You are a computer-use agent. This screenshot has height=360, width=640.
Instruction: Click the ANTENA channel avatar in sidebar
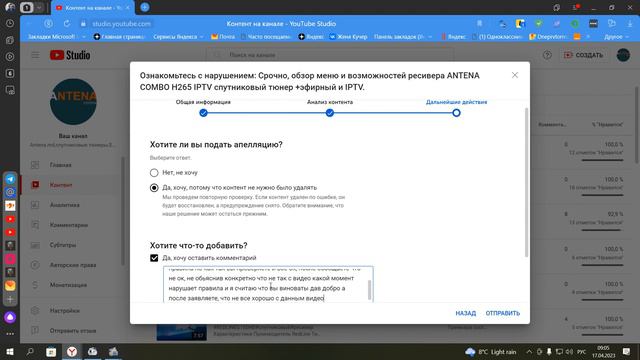tap(73, 102)
